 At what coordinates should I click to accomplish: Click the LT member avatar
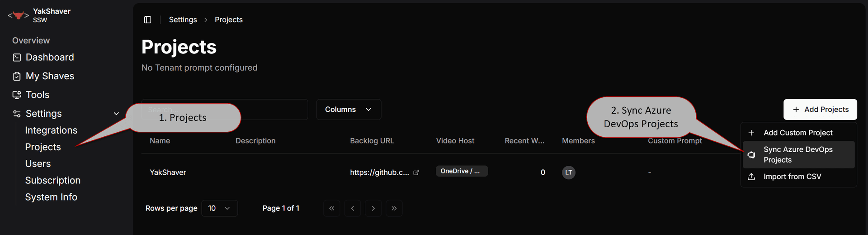(568, 173)
